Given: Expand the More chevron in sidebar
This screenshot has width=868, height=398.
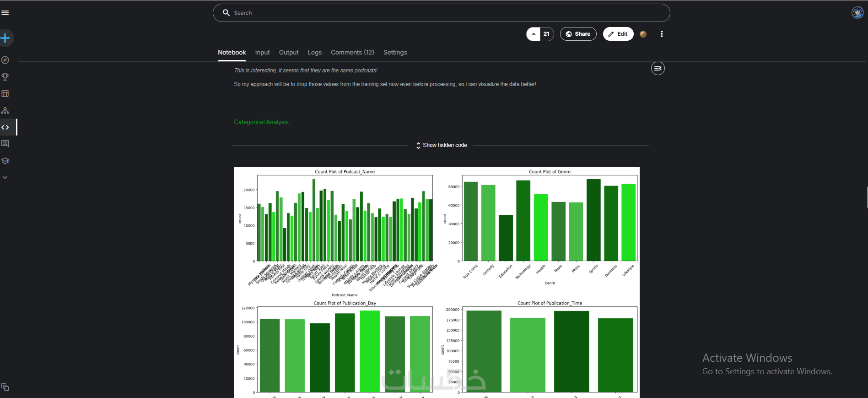Looking at the screenshot, I should click(5, 177).
